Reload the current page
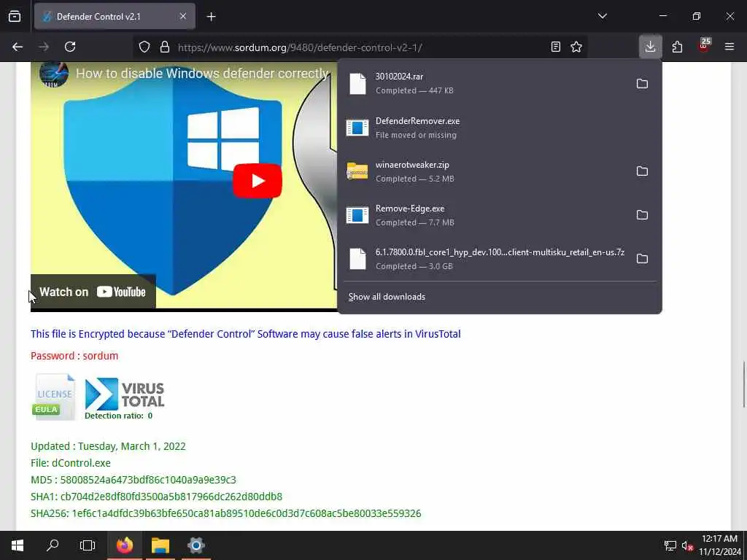This screenshot has width=747, height=560. (70, 47)
